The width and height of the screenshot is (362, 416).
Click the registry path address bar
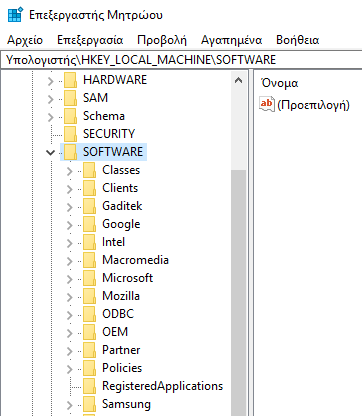(x=181, y=60)
